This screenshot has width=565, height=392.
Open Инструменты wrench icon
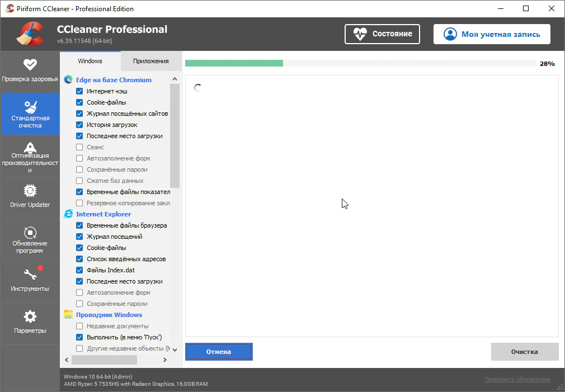(30, 275)
